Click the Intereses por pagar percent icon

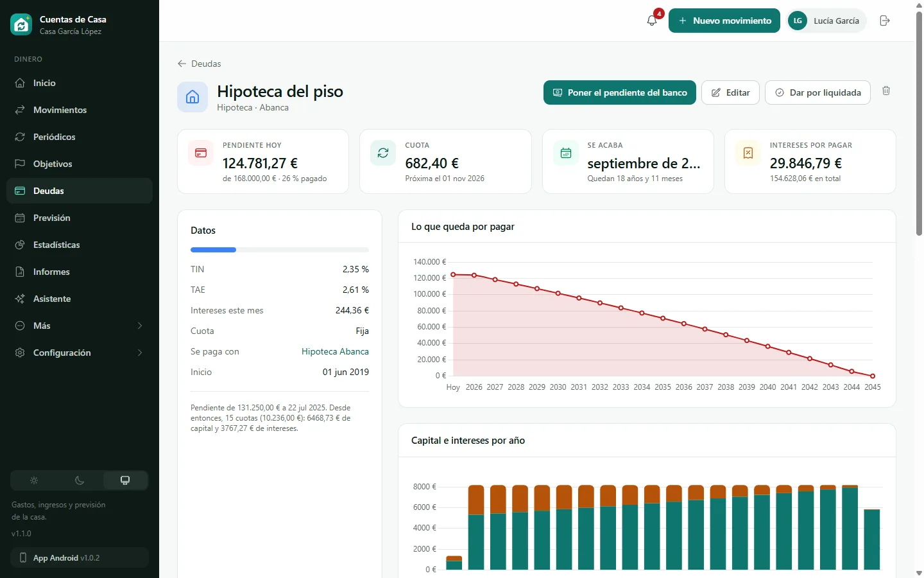point(748,153)
